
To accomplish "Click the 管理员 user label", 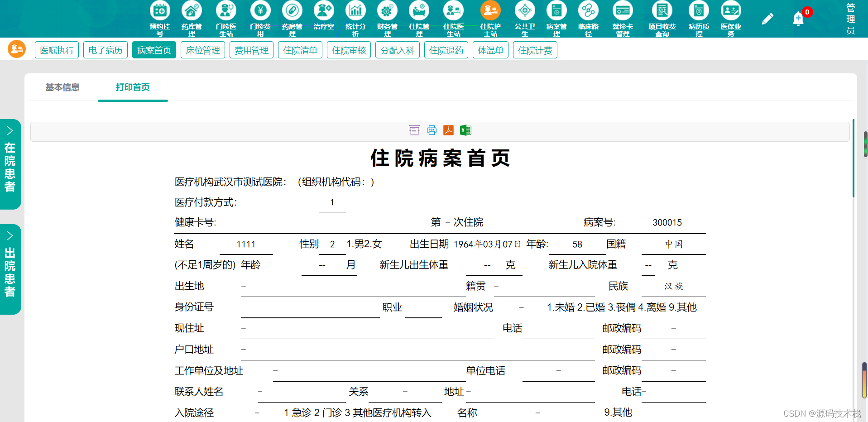I will pyautogui.click(x=851, y=19).
